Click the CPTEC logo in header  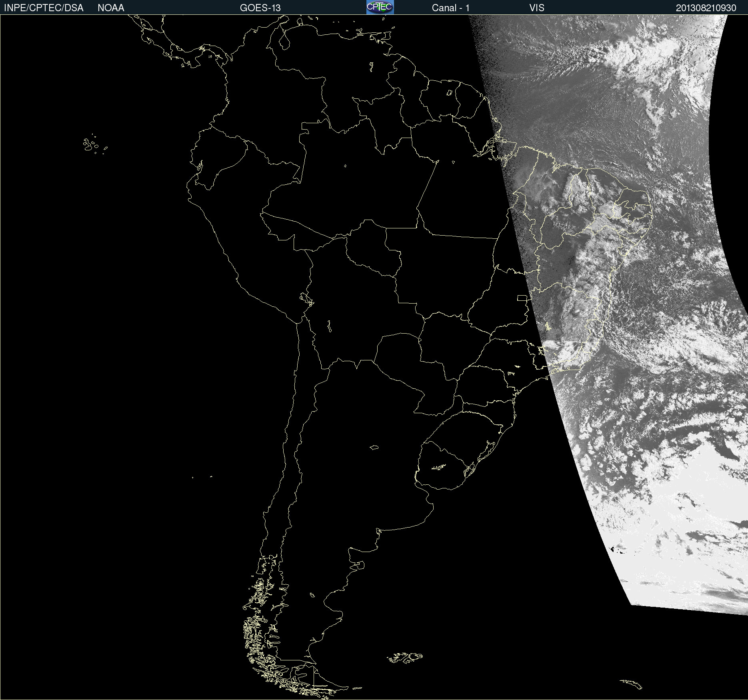point(380,7)
